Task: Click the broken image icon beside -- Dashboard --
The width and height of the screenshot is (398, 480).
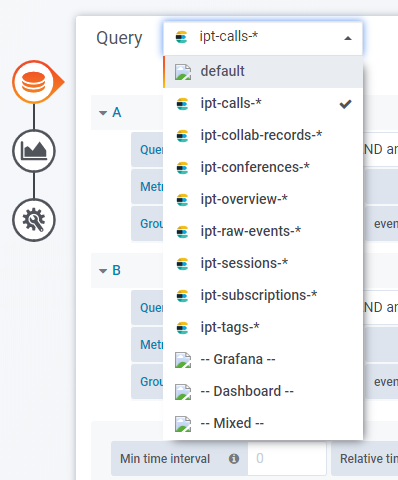Action: tap(183, 392)
